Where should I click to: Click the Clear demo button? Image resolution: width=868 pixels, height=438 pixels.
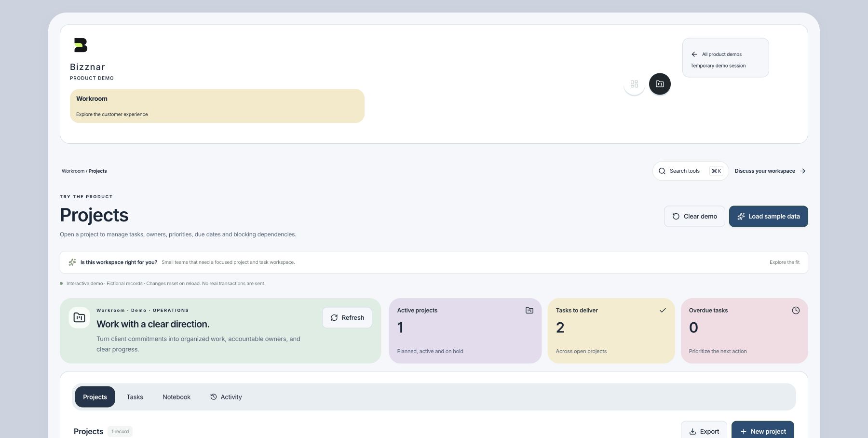click(694, 217)
